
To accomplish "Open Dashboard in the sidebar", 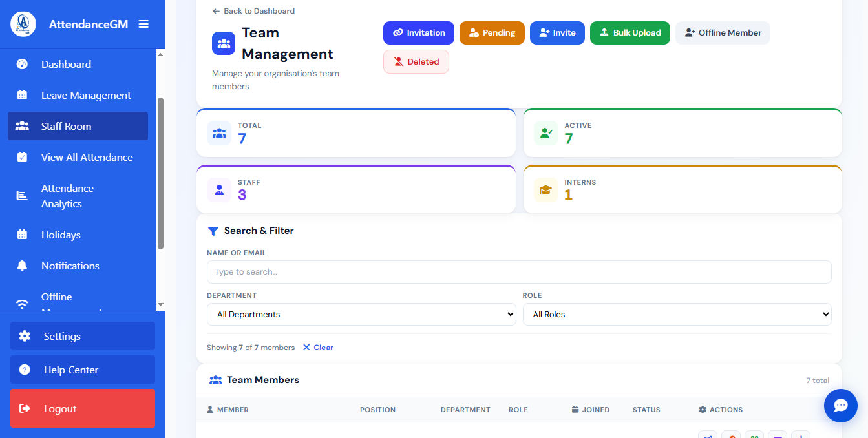I will click(78, 64).
